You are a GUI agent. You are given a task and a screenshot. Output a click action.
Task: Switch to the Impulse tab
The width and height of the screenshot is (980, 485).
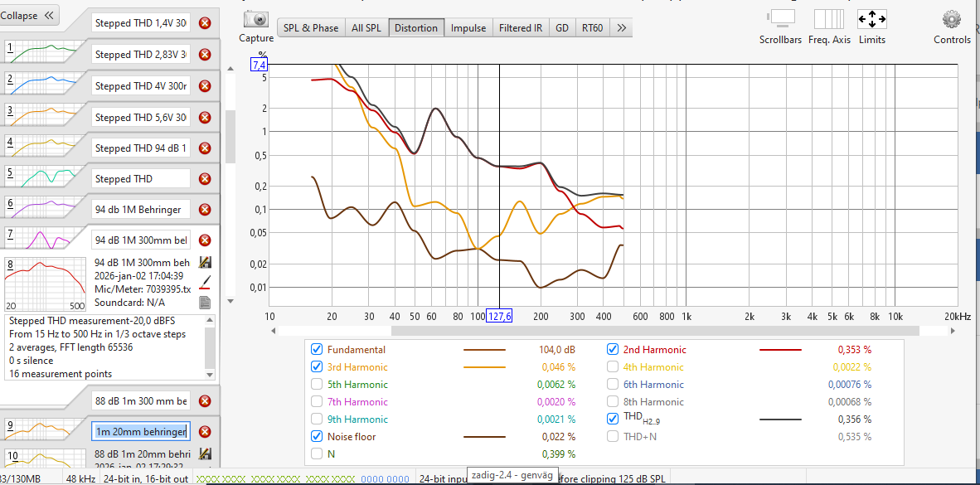coord(468,28)
